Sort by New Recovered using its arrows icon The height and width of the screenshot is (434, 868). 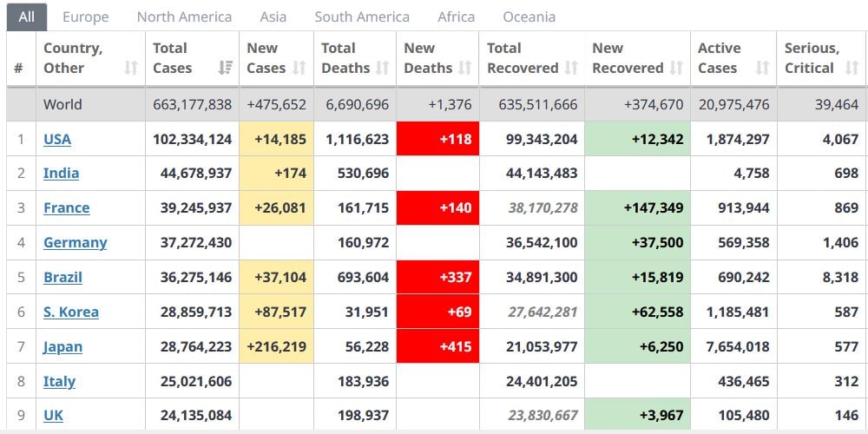tap(676, 68)
